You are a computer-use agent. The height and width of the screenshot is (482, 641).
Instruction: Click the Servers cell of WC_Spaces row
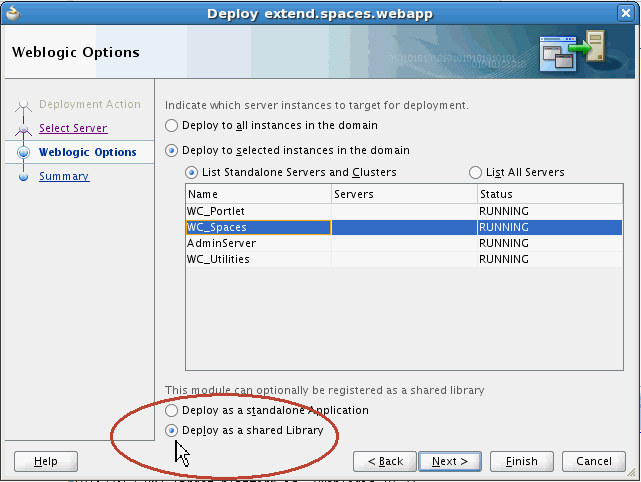tap(404, 227)
